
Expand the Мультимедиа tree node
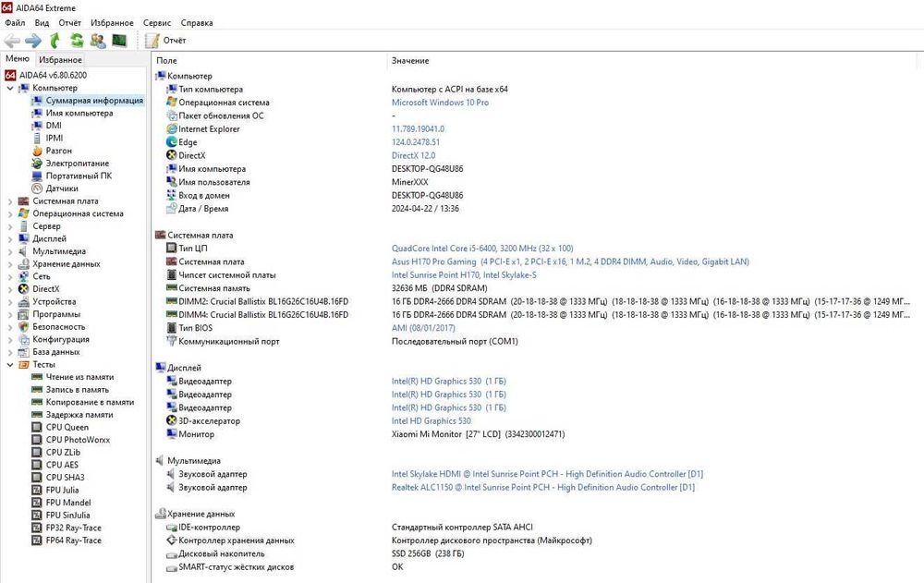point(10,251)
